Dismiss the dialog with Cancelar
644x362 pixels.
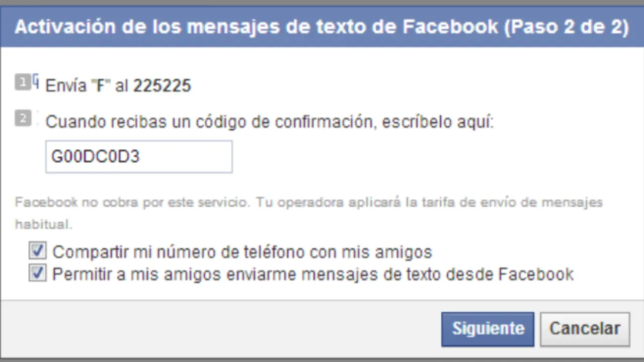[x=585, y=329]
